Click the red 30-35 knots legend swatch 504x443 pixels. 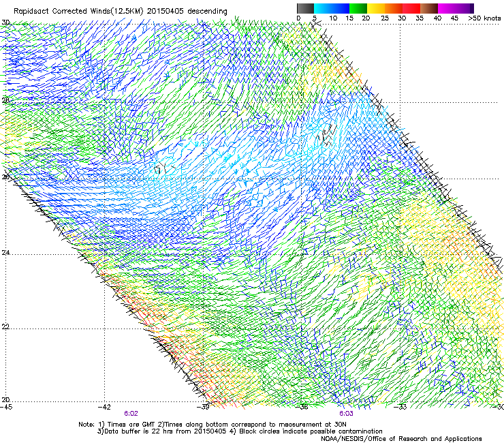coord(411,8)
